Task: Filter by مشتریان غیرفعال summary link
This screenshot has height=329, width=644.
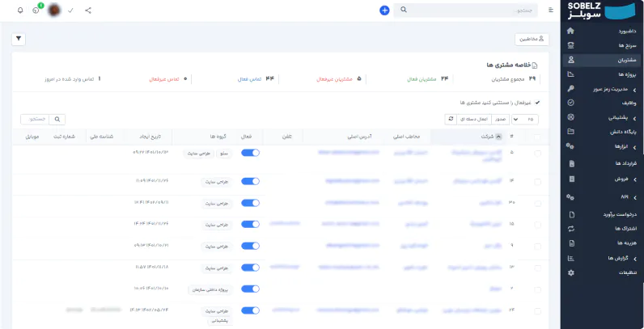Action: pyautogui.click(x=334, y=79)
